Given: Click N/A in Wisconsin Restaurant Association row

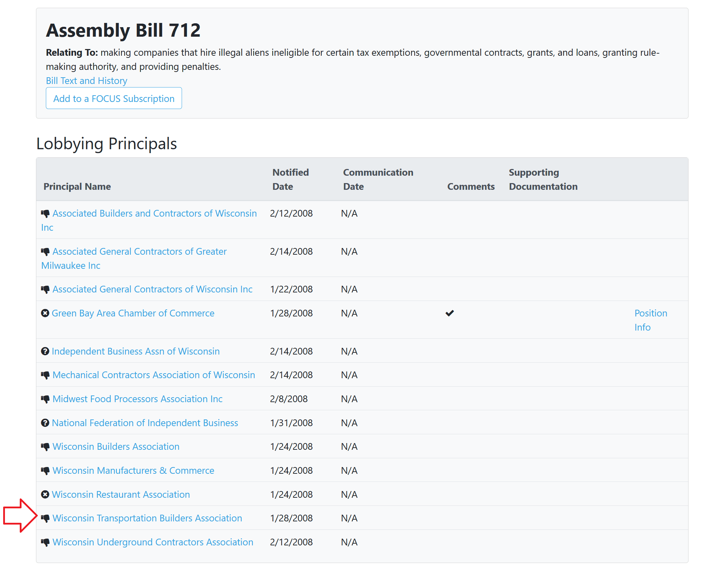Looking at the screenshot, I should coord(349,495).
